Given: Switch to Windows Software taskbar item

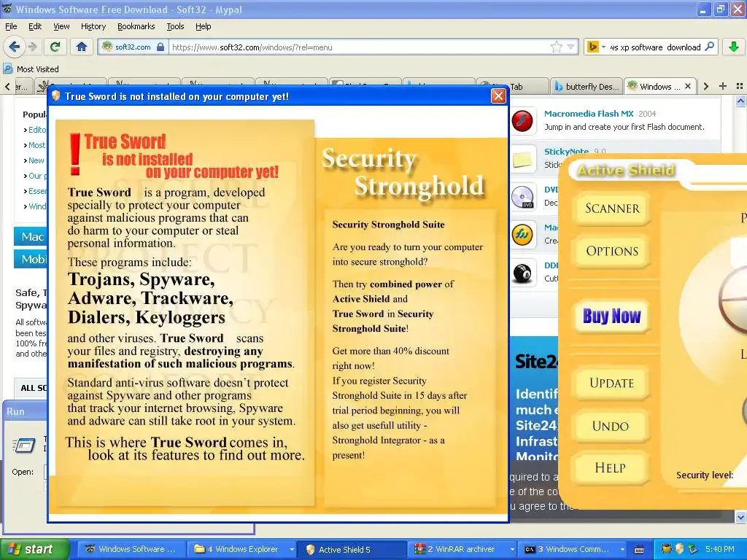Looking at the screenshot, I should (130, 549).
